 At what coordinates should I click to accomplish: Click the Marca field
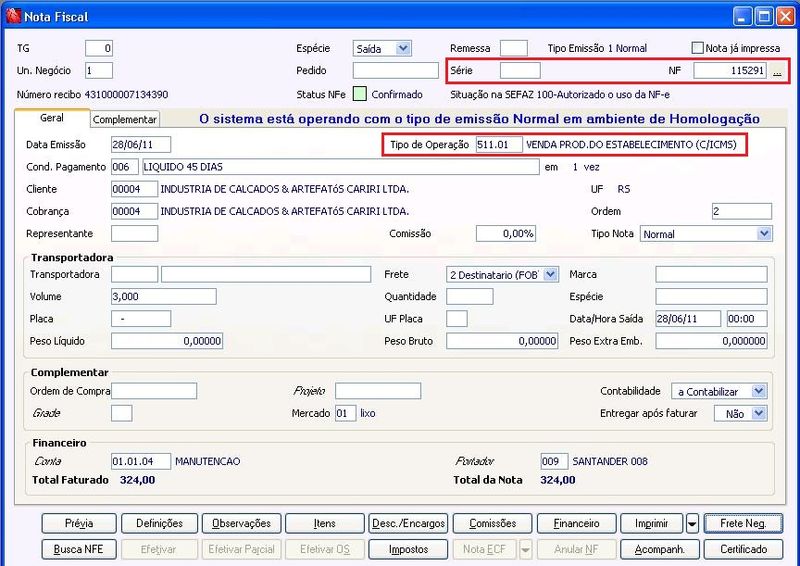point(711,275)
